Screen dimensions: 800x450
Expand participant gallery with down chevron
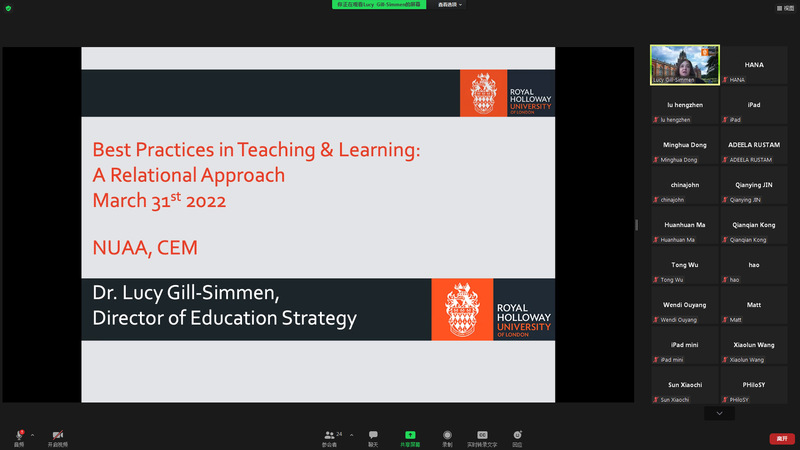click(718, 413)
